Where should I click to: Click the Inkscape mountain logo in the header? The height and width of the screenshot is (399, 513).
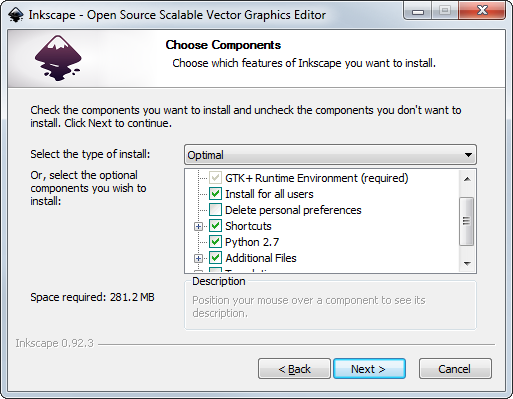[x=58, y=58]
